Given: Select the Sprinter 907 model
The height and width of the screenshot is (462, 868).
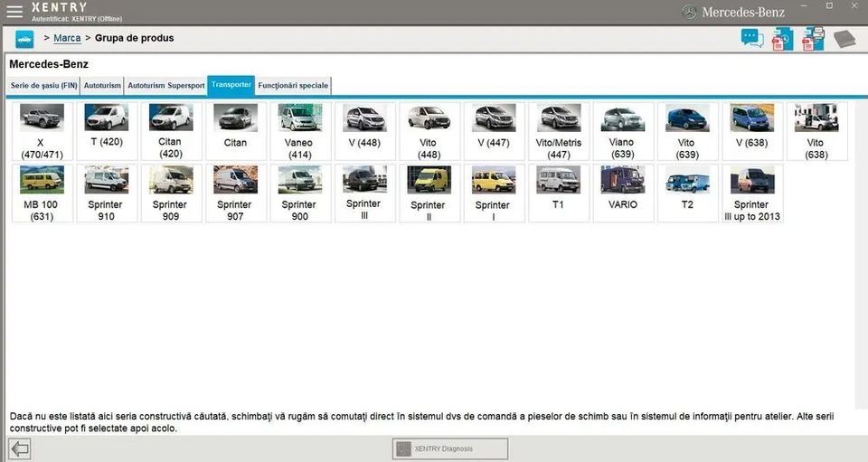Looking at the screenshot, I should coord(236,193).
